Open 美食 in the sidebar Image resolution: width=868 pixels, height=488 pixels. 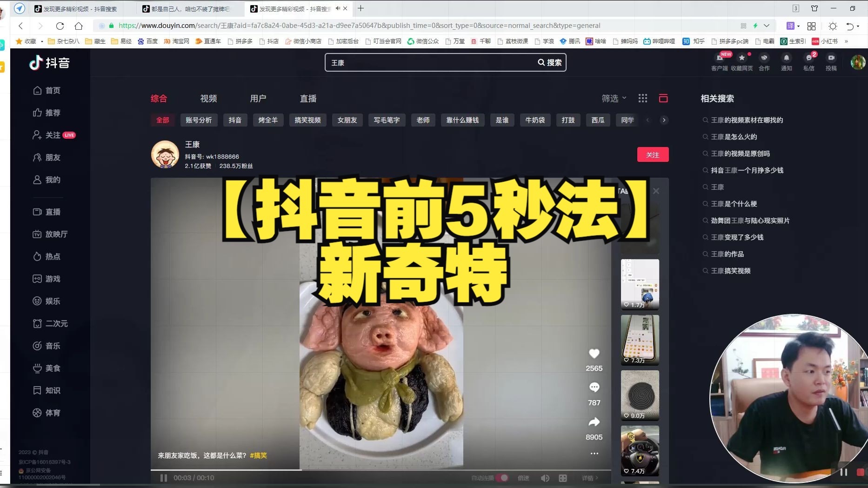point(47,368)
